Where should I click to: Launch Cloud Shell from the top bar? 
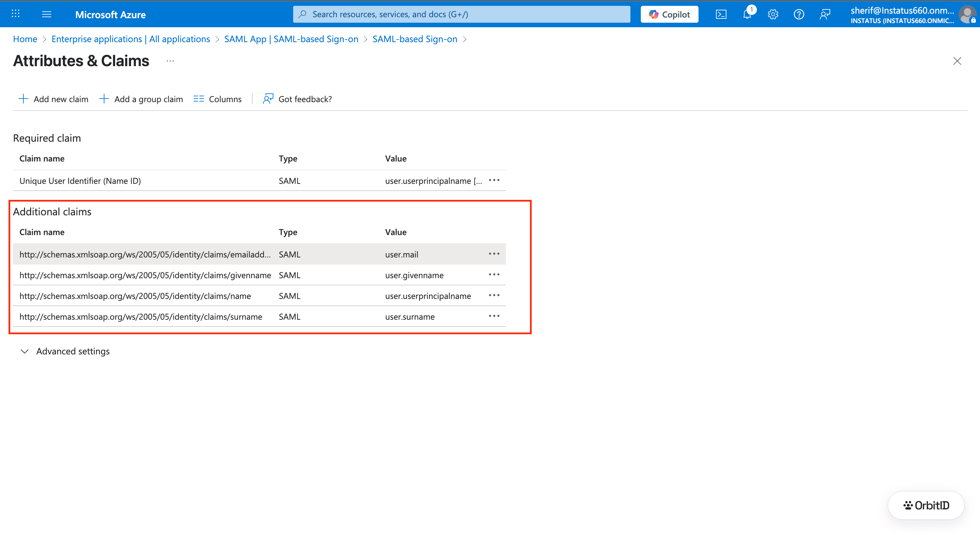click(721, 15)
